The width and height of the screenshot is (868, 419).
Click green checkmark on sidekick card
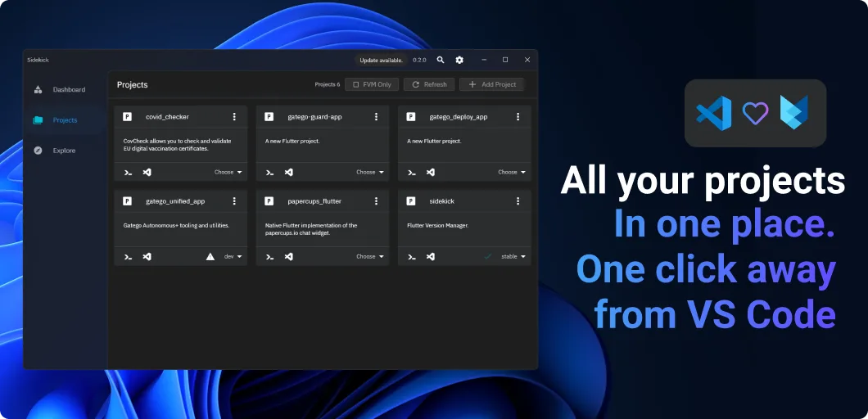(x=488, y=256)
